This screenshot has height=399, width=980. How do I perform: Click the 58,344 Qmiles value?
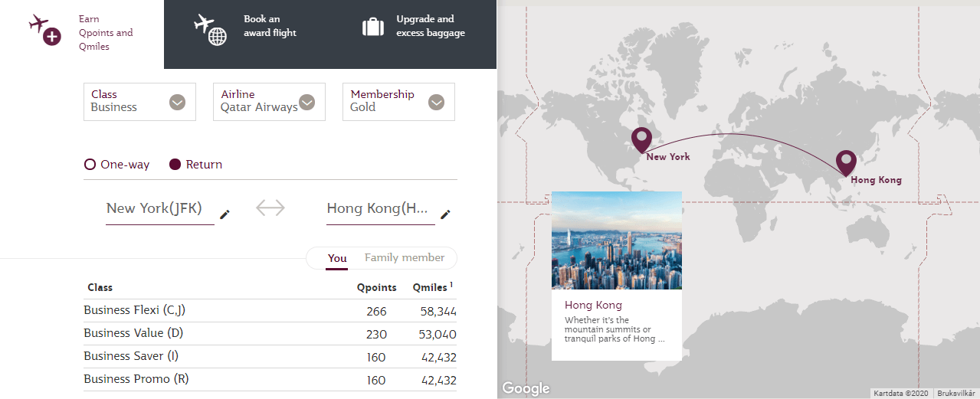click(438, 312)
